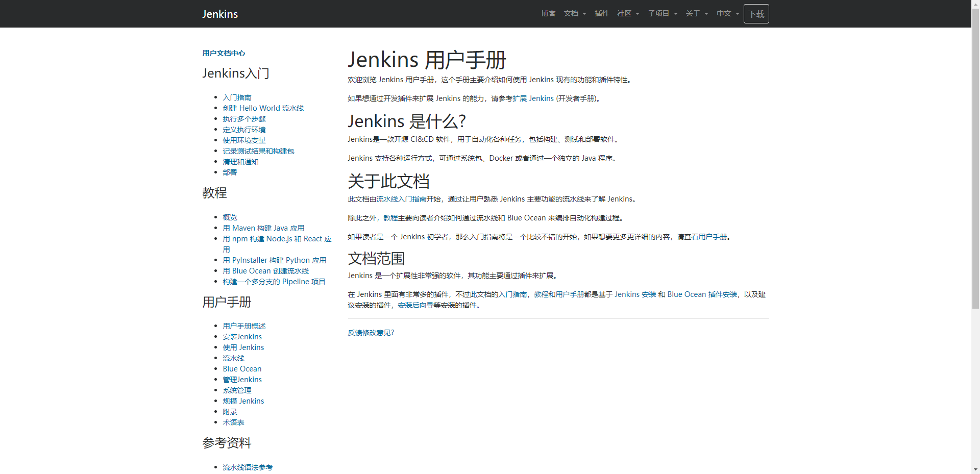Go to 管理Jenkins page
The height and width of the screenshot is (474, 980).
242,380
